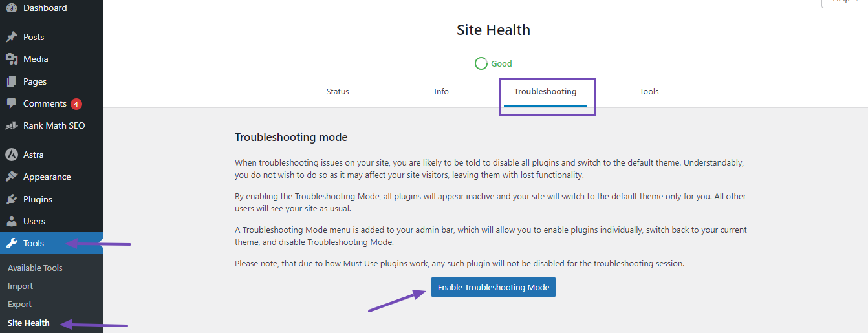Open the Appearance menu
Viewport: 868px width, 333px height.
point(52,177)
